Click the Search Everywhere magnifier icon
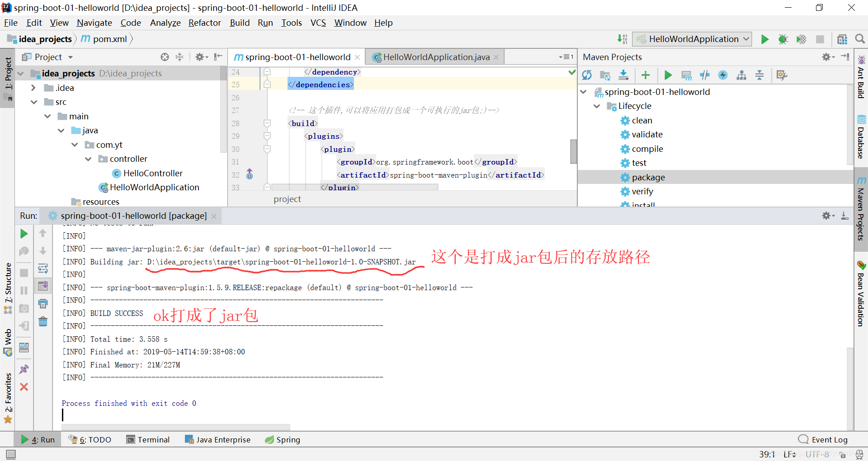 click(860, 39)
